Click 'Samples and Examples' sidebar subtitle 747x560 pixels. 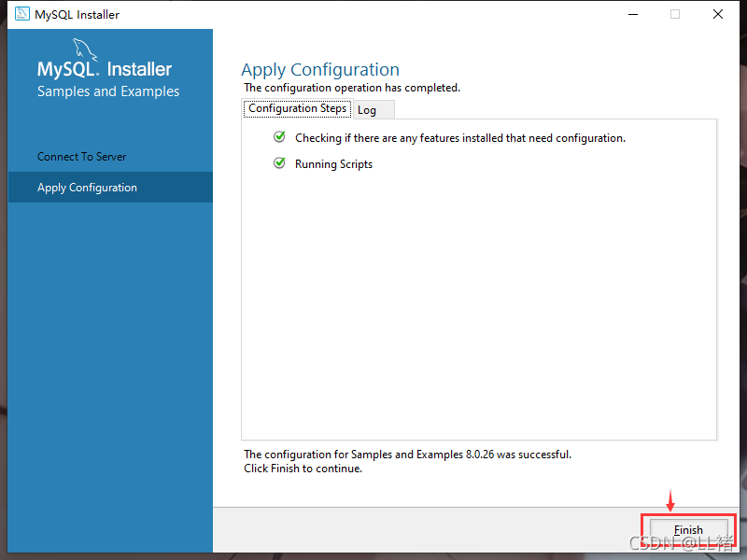point(108,91)
